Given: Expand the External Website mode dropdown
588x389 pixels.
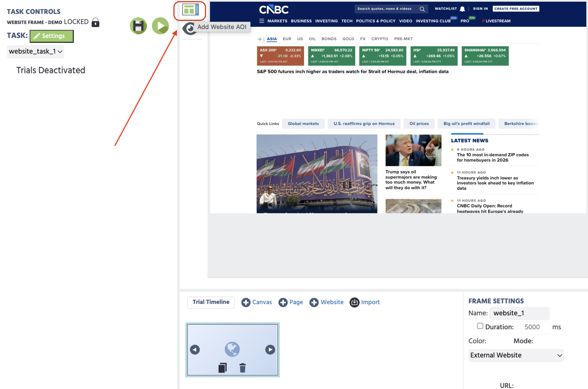Looking at the screenshot, I should pos(516,355).
